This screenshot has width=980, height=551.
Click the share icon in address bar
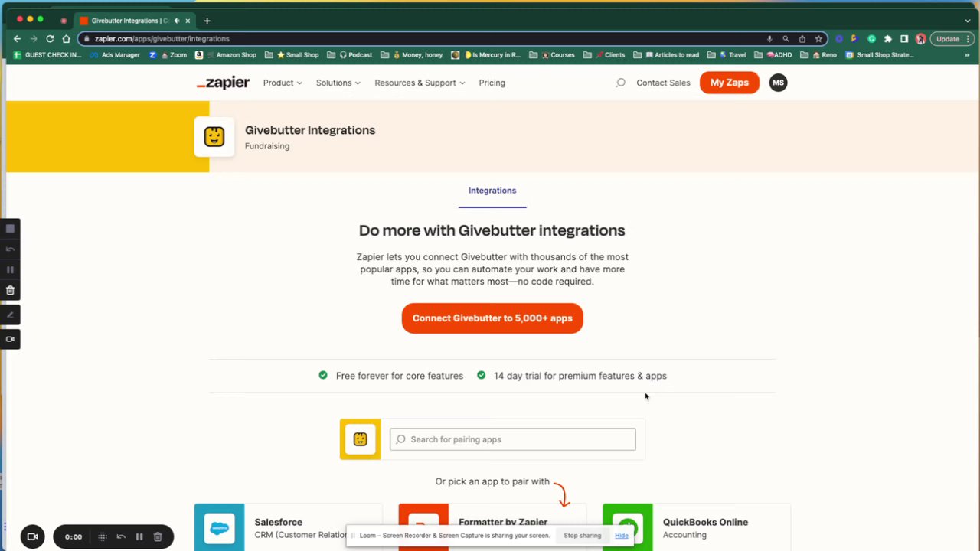802,38
